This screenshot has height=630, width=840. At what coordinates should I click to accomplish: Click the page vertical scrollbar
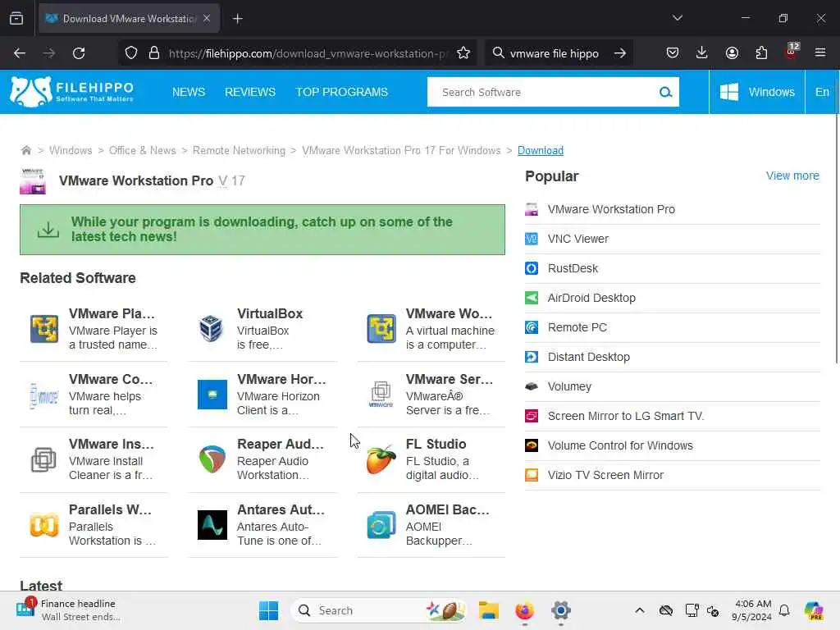pos(836,239)
